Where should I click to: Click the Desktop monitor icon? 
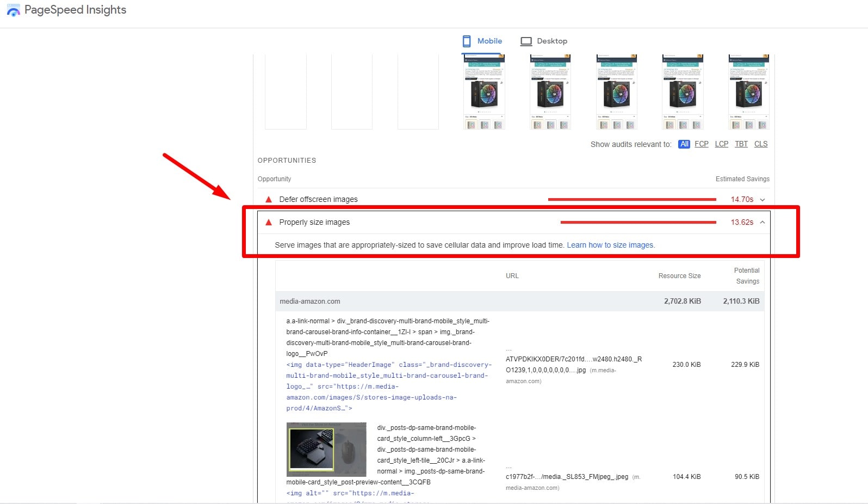(526, 41)
